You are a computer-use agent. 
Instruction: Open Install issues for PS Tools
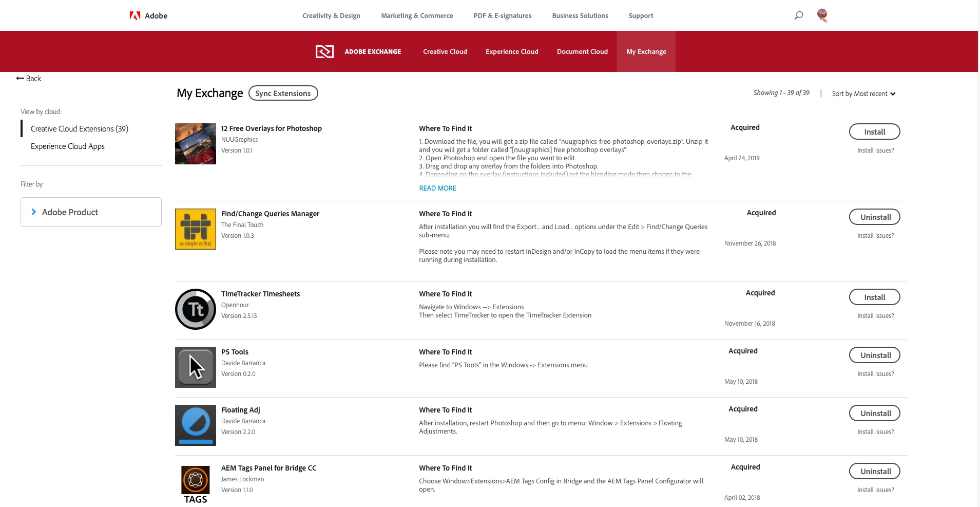875,374
